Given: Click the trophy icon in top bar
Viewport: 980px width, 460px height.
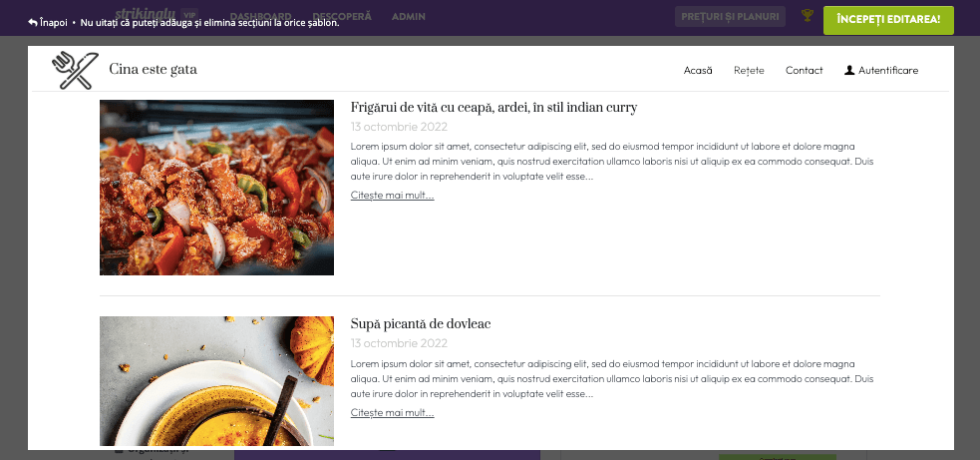Looking at the screenshot, I should tap(807, 15).
